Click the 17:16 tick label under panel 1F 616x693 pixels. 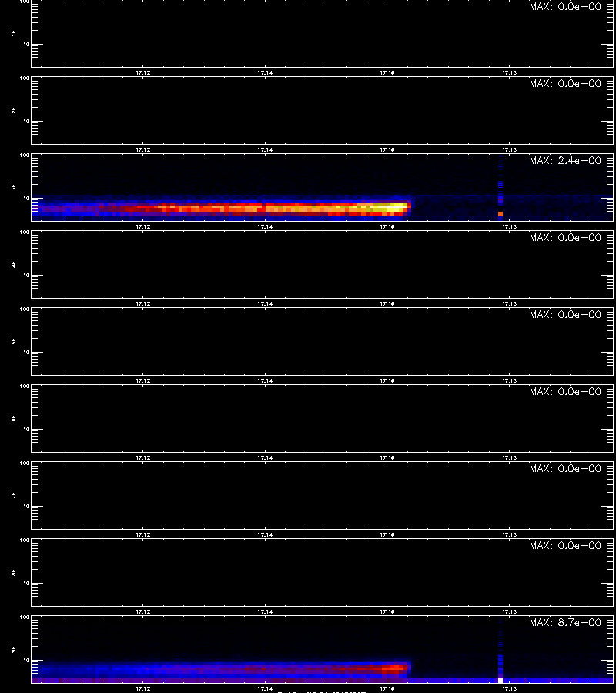[387, 73]
